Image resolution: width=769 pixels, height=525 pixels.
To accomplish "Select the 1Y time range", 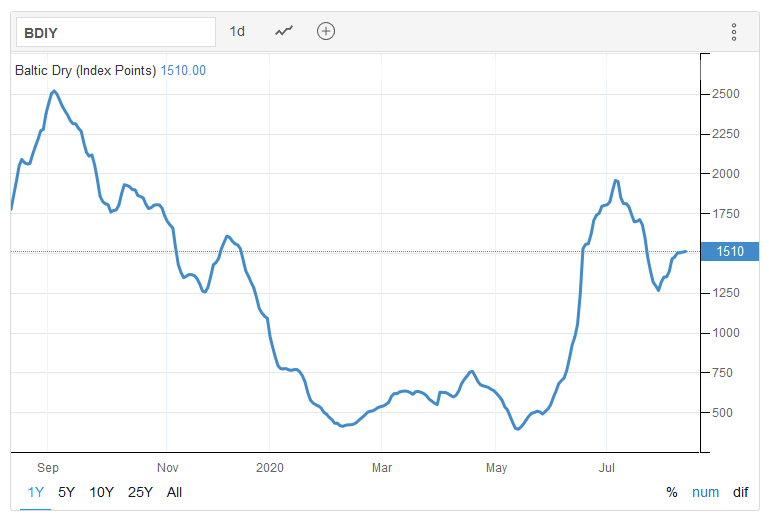I will tap(36, 492).
